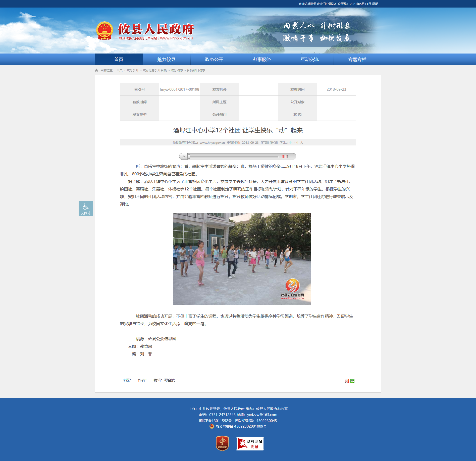Open the 互动交流 navigation menu
This screenshot has height=461, width=476.
309,59
